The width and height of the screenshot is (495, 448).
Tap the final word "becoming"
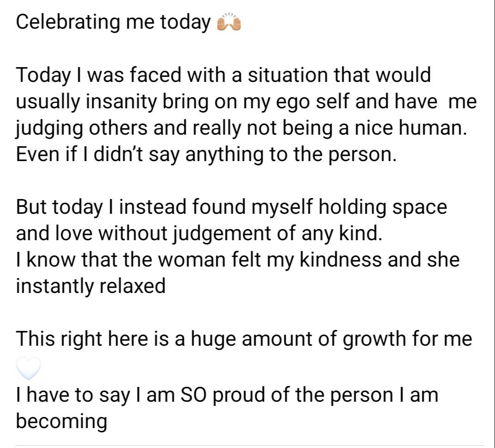(x=62, y=421)
